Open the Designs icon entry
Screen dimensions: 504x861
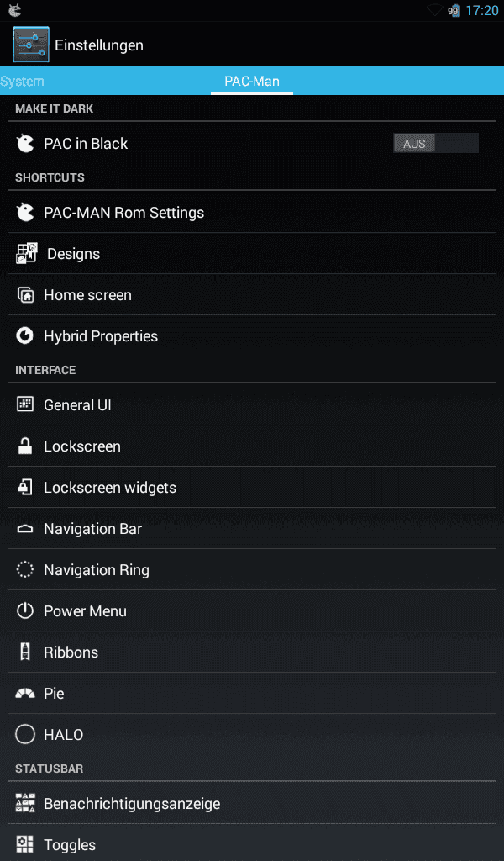[26, 253]
